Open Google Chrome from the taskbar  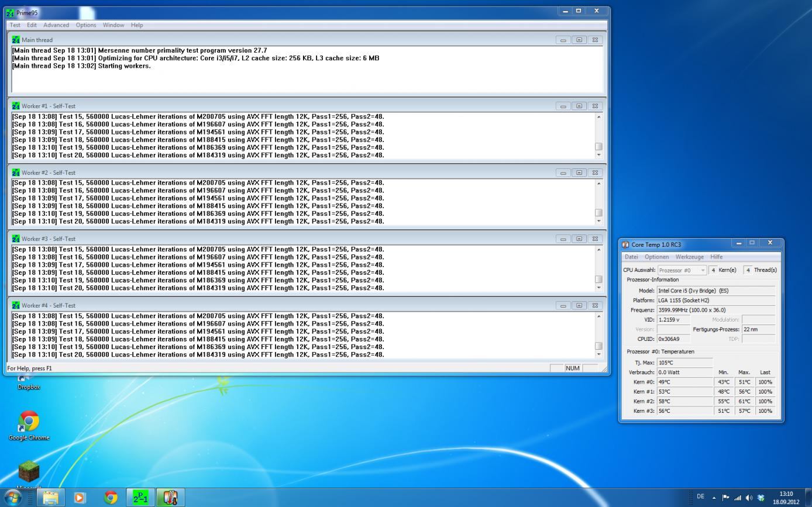[x=110, y=498]
